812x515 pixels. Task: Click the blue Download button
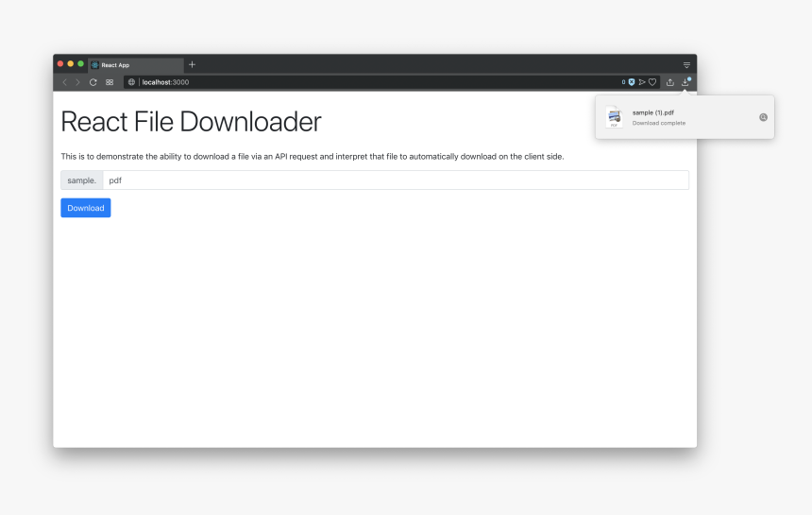point(85,208)
